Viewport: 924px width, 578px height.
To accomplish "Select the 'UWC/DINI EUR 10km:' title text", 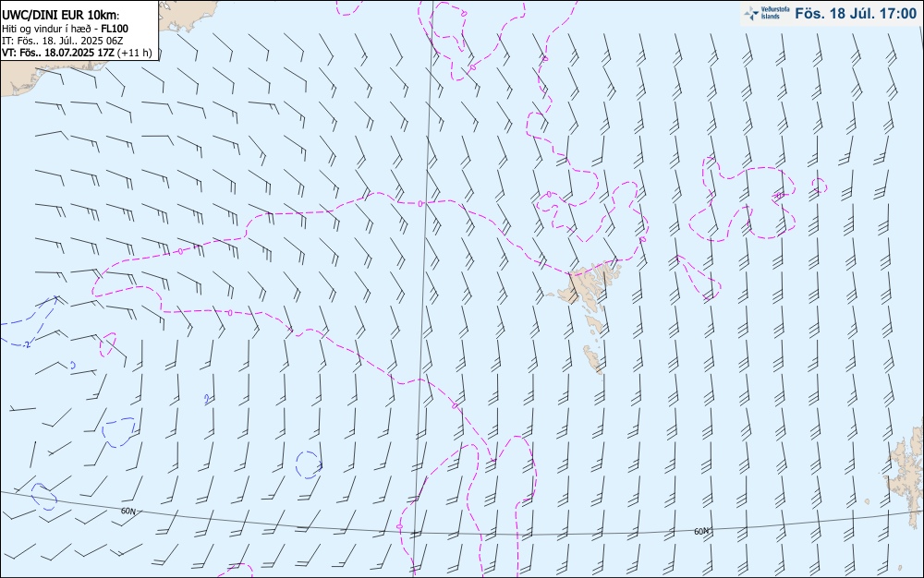I will pos(61,16).
